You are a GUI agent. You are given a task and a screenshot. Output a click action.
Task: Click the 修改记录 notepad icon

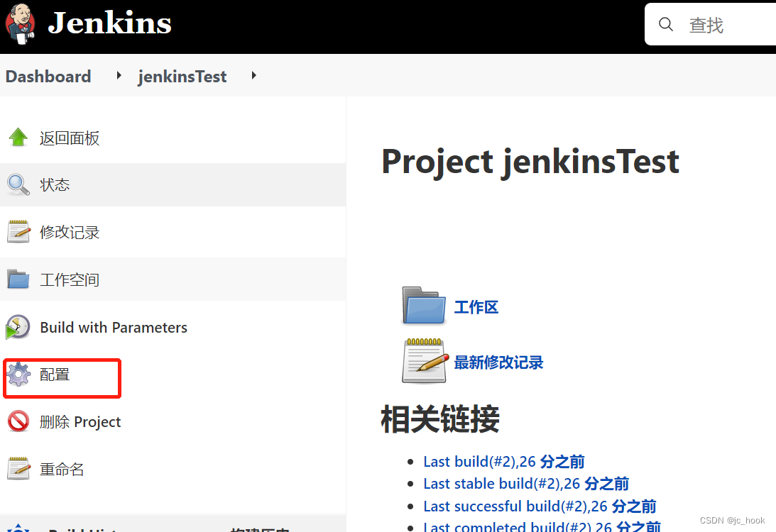18,232
